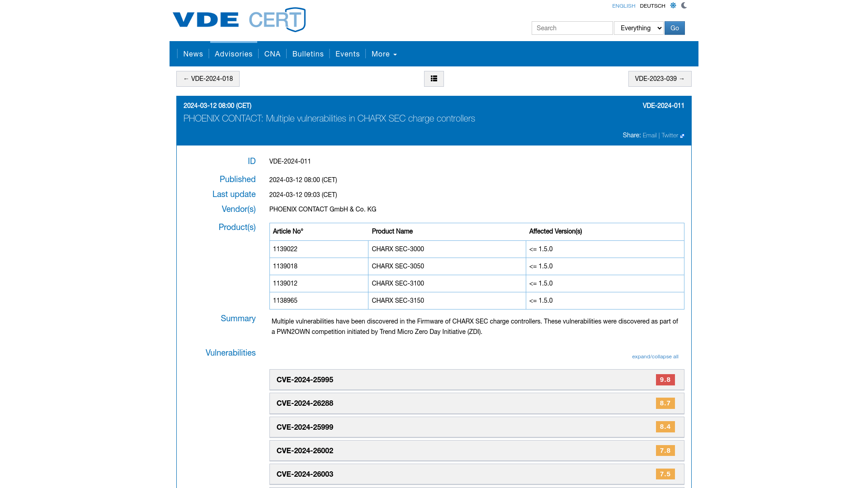Click vendor PHOENIX CONTACT GmbH & Co. KG
868x488 pixels.
[x=322, y=209]
